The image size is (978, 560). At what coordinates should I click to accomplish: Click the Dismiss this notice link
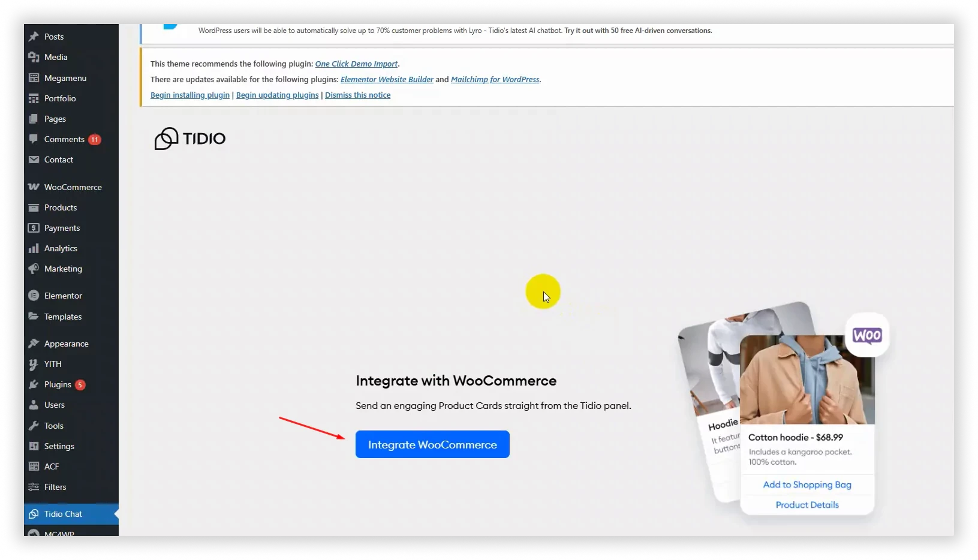pos(357,95)
